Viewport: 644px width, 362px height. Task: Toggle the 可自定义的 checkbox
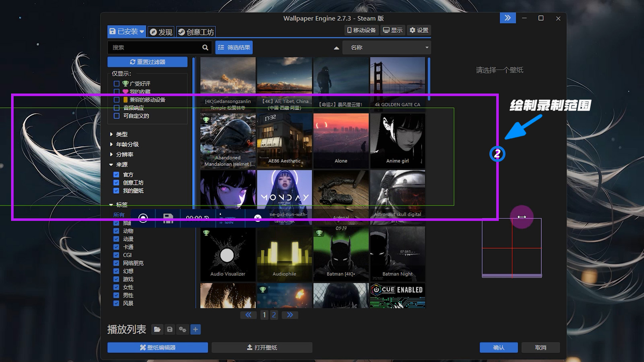point(117,116)
